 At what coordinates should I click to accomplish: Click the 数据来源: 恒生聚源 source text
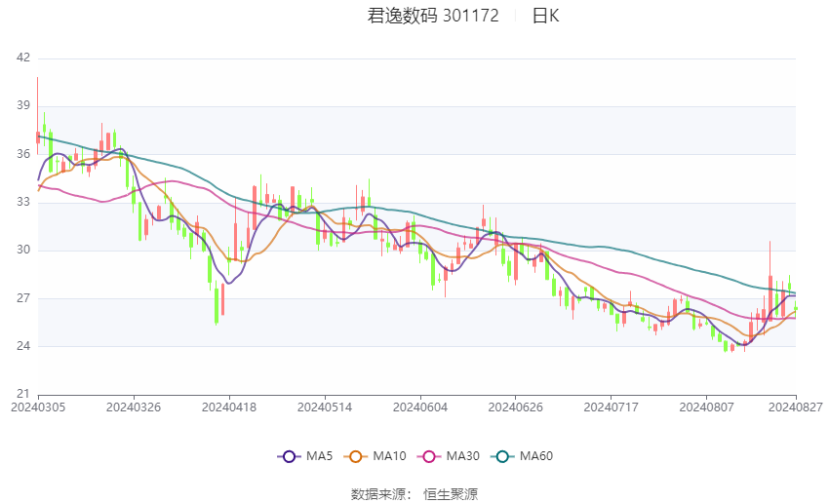tap(414, 494)
